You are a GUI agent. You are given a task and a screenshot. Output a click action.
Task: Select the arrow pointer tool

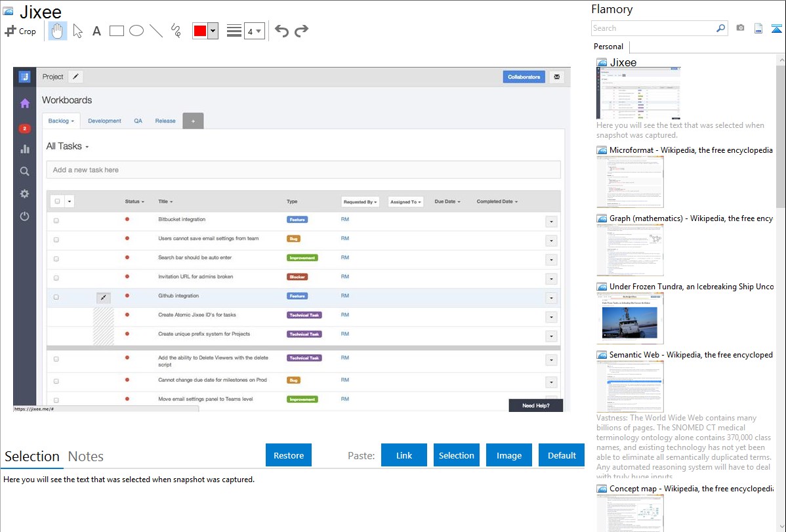(x=77, y=31)
